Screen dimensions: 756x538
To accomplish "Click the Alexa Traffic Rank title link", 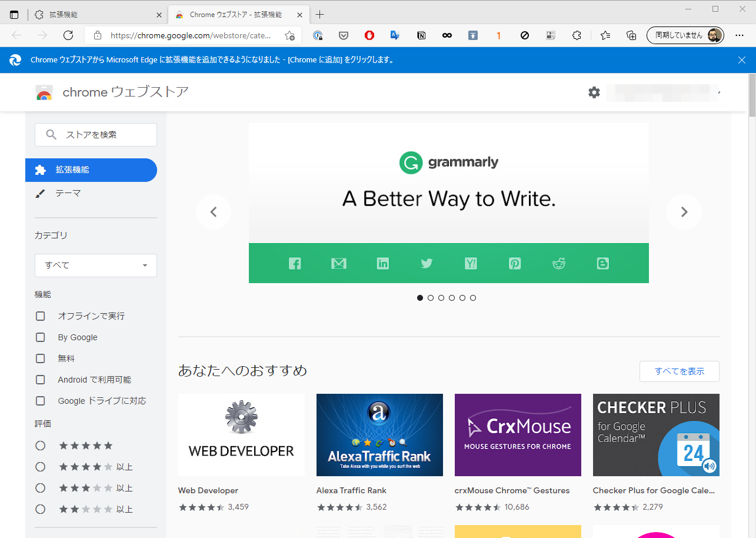I will 351,490.
